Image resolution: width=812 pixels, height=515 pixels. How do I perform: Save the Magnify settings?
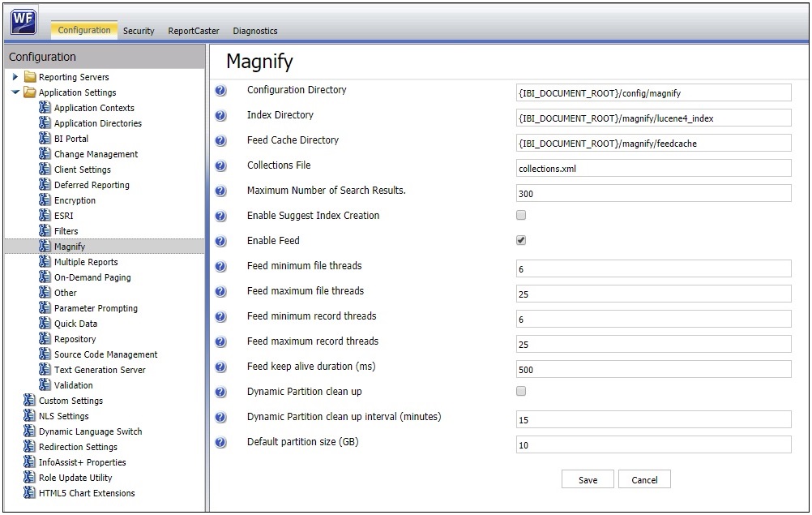click(x=588, y=479)
